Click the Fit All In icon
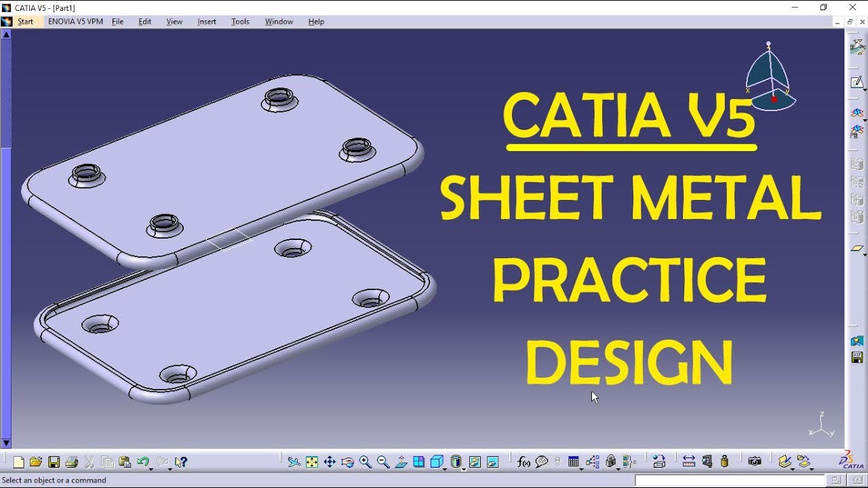Viewport: 868px width, 488px height. coord(312,462)
